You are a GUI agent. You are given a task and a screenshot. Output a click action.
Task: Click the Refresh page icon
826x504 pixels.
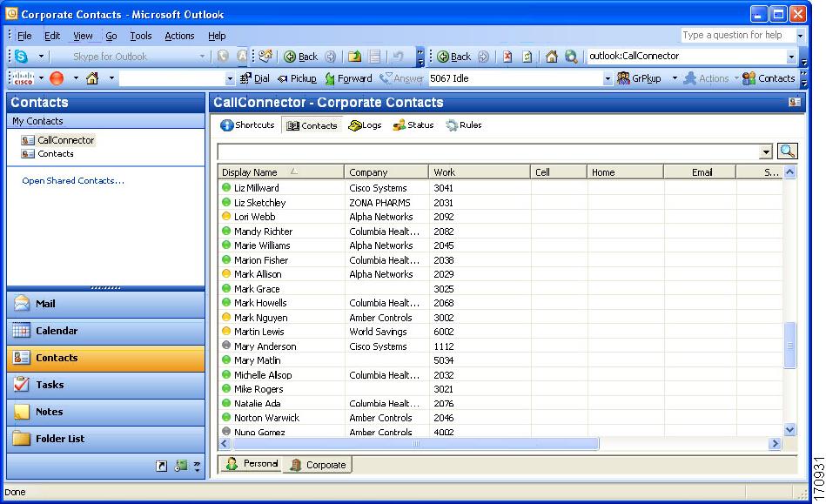click(527, 57)
